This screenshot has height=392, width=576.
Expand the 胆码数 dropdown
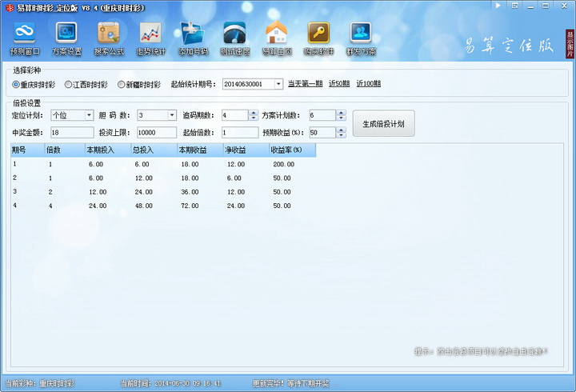click(x=171, y=115)
